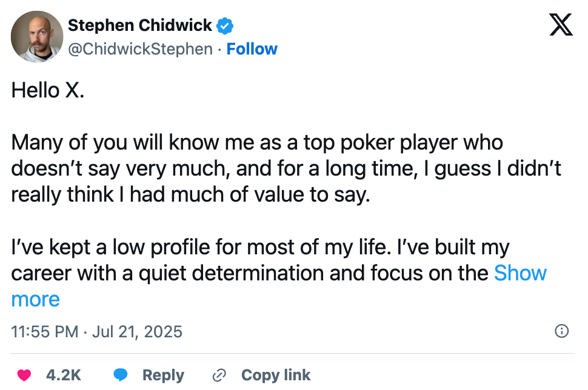Image resolution: width=588 pixels, height=390 pixels.
Task: Open the X logo in the corner
Action: tap(561, 25)
